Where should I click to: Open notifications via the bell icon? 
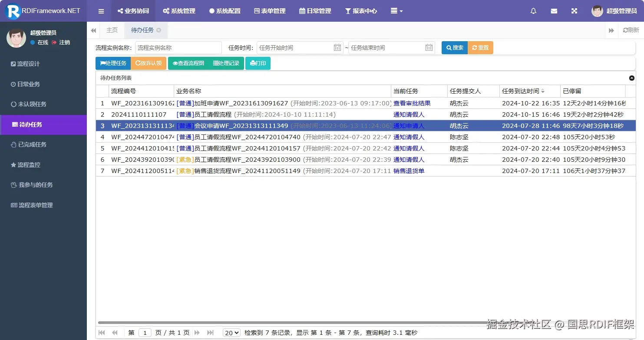[533, 11]
